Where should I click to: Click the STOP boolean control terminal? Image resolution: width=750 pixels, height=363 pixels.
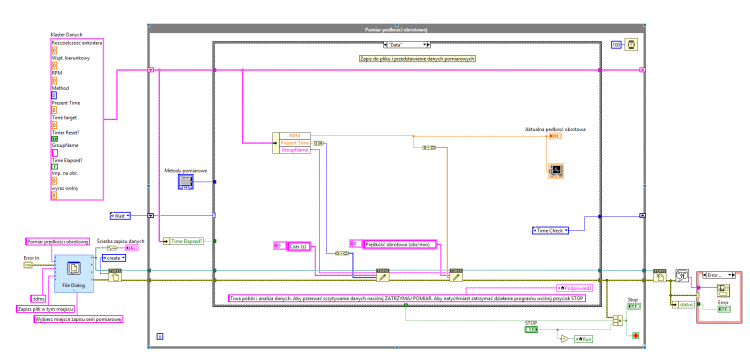pos(531,330)
